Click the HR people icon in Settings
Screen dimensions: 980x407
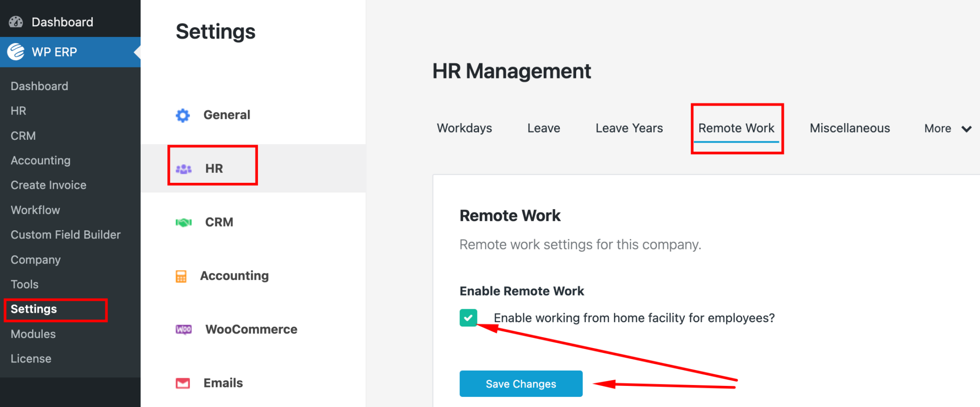[x=183, y=169]
